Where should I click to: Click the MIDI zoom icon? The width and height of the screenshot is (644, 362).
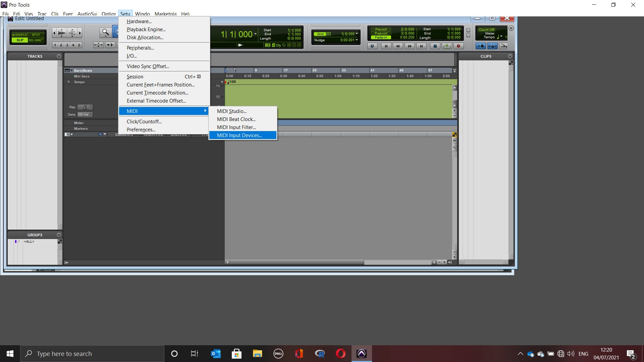[x=72, y=33]
